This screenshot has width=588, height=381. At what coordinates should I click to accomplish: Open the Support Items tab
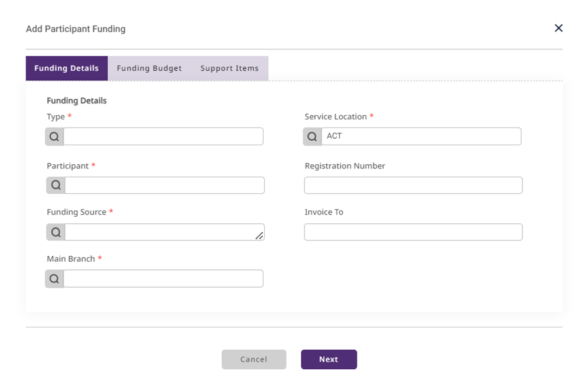point(229,69)
